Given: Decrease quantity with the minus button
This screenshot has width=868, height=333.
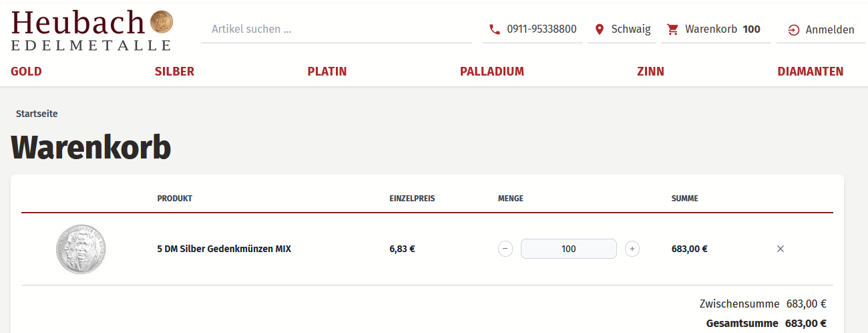Looking at the screenshot, I should [505, 249].
